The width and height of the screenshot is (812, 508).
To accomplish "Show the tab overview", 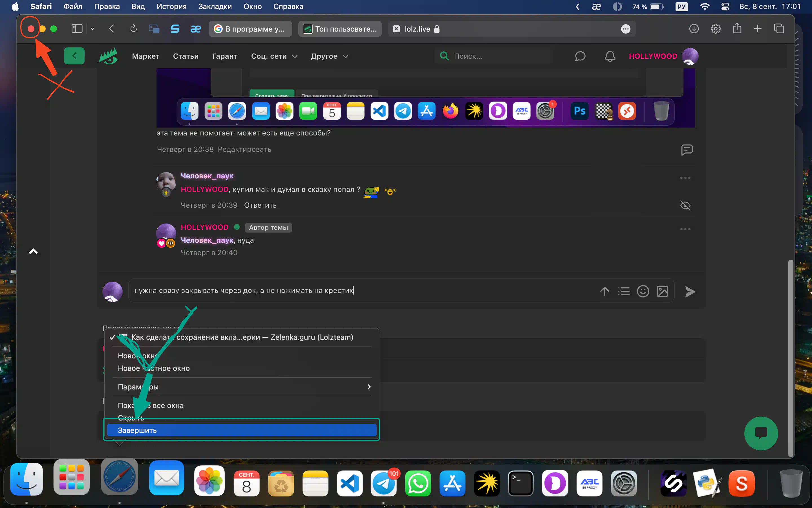I will [779, 29].
